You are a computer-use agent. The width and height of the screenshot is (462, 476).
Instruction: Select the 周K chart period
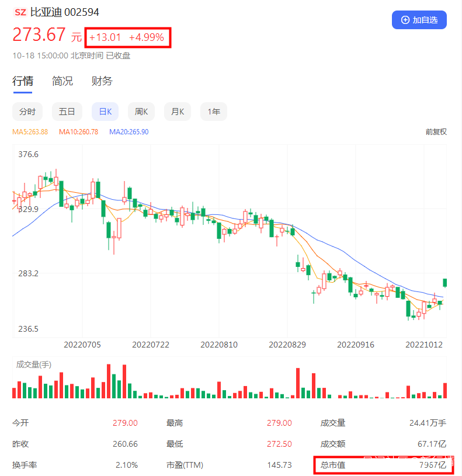point(141,112)
